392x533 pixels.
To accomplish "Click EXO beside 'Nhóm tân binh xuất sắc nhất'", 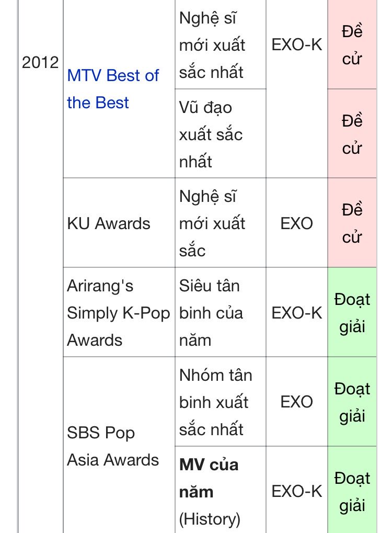I will pos(297,402).
